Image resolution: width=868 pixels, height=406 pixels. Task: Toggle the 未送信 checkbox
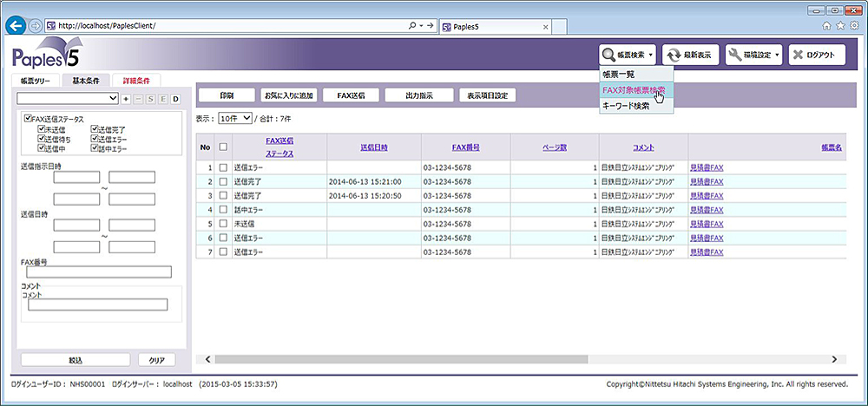tap(41, 129)
